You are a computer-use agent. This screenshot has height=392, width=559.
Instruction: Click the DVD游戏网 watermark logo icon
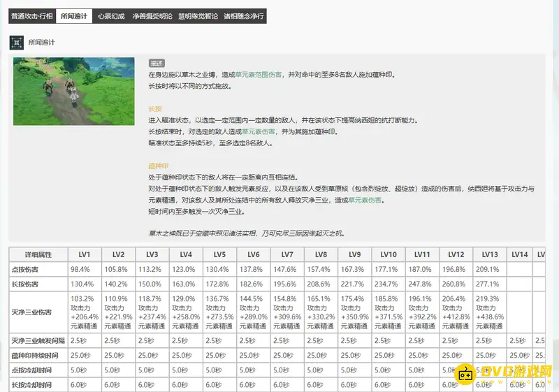[466, 374]
